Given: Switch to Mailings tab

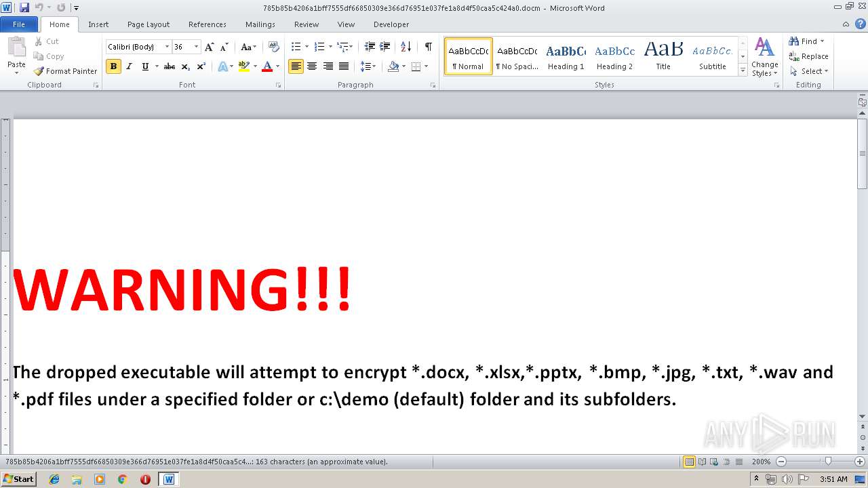Looking at the screenshot, I should click(x=260, y=24).
